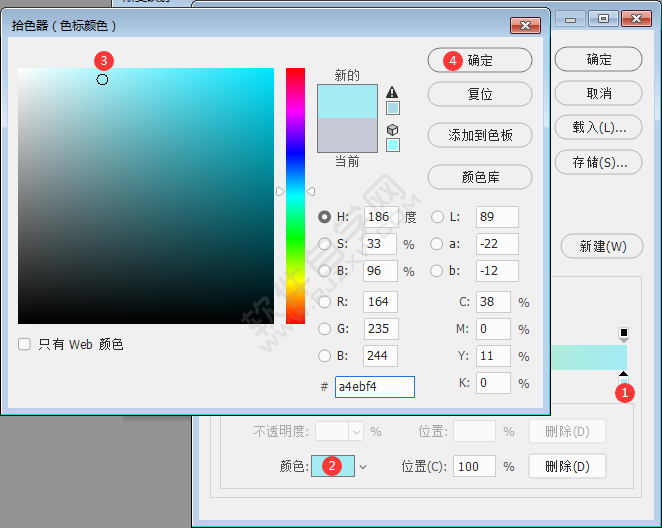Open 颜色库 color libraries
Viewport: 662px width, 528px height.
point(479,177)
